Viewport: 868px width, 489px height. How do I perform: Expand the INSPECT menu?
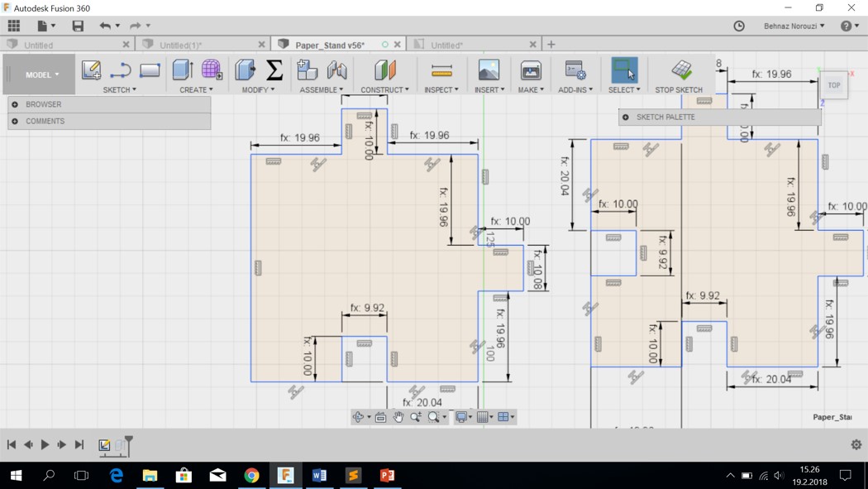[441, 89]
